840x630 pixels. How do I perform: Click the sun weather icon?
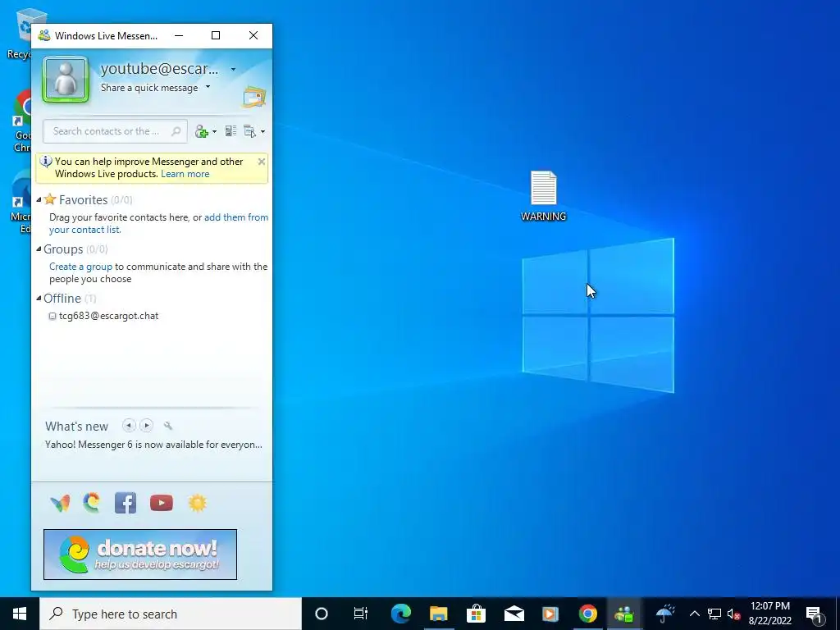coord(197,503)
